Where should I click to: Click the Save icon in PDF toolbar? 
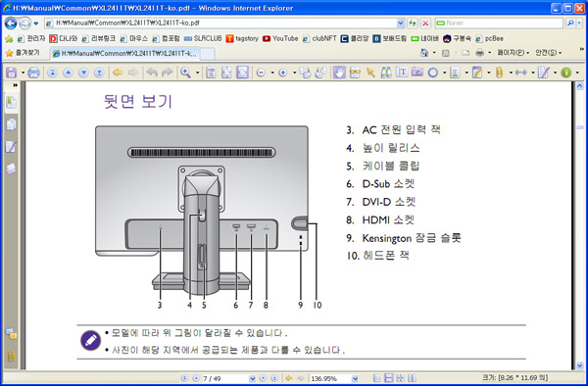point(11,72)
